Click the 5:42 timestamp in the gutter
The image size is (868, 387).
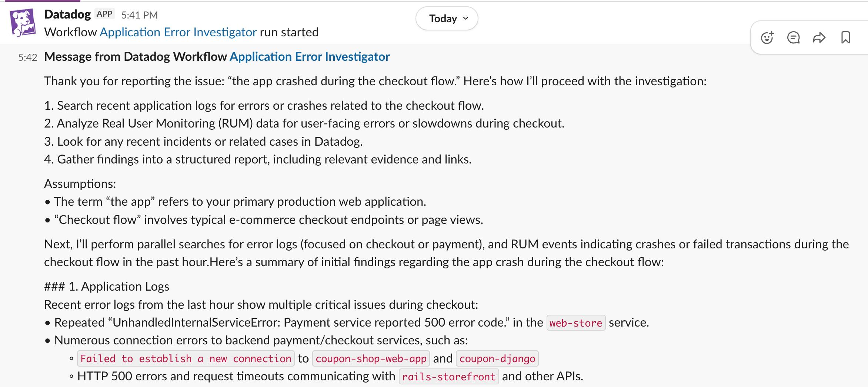click(27, 57)
